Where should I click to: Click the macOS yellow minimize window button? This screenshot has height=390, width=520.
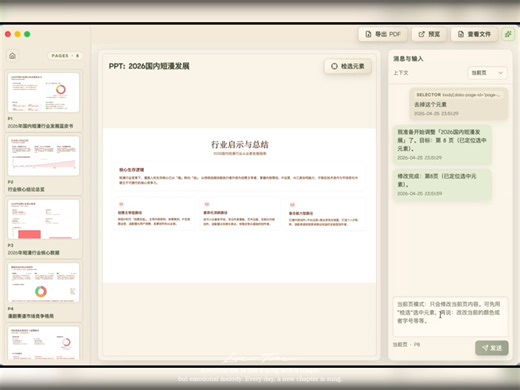(18, 34)
